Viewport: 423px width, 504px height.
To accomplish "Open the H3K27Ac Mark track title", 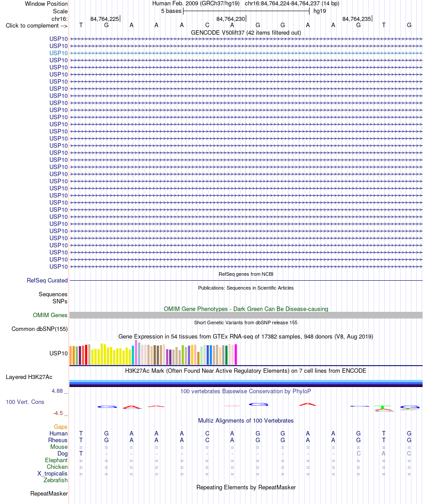I will tap(246, 371).
